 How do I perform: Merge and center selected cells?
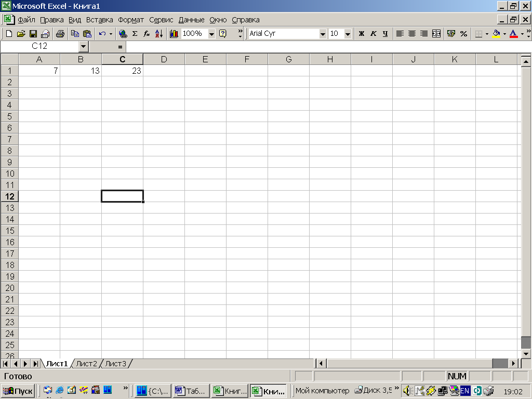point(436,34)
